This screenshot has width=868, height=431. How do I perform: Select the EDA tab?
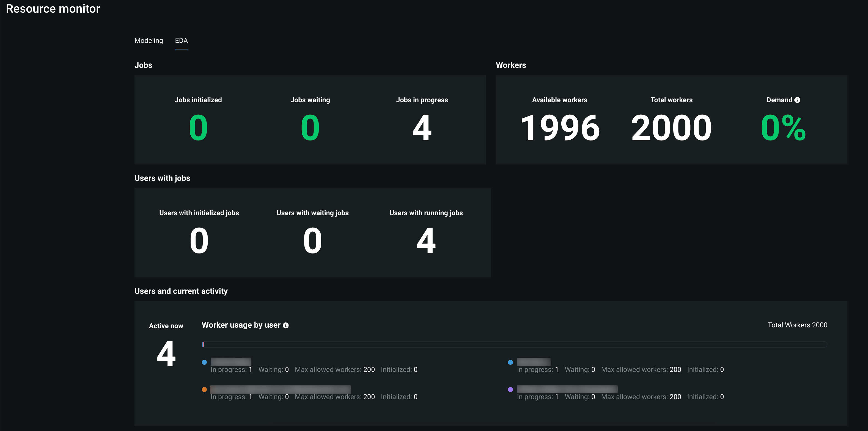(x=181, y=40)
